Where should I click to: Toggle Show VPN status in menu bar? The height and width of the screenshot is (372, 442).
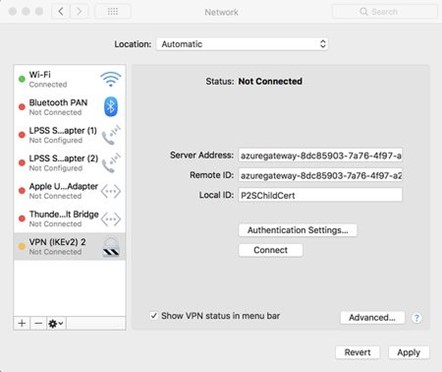[x=154, y=316]
